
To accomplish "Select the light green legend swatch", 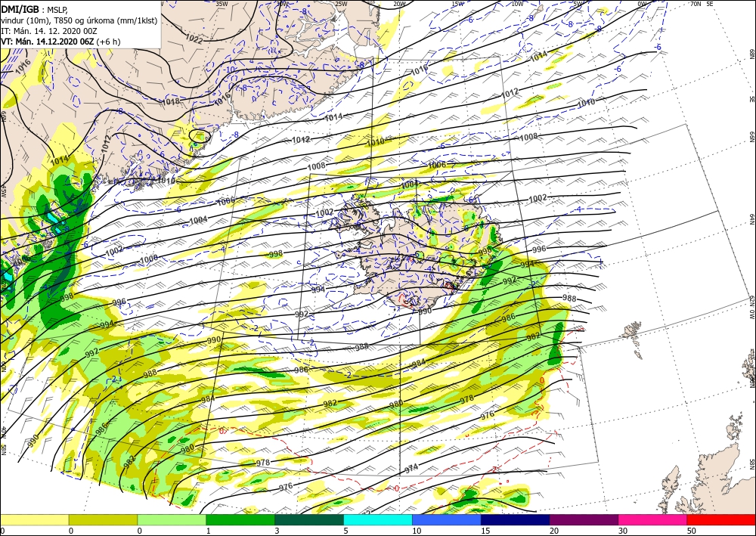I will point(172,519).
